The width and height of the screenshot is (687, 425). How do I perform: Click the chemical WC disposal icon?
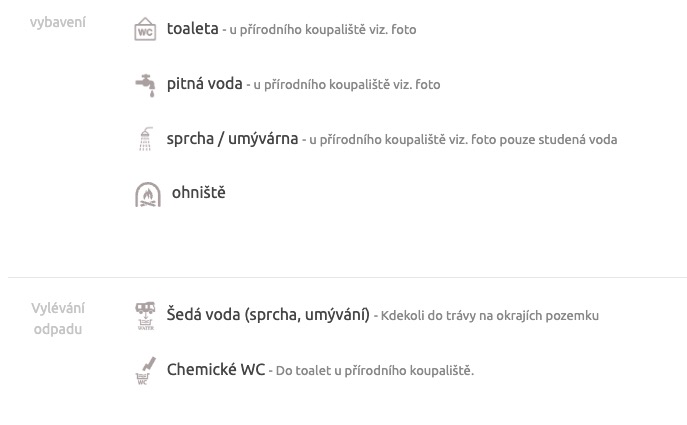coord(145,371)
